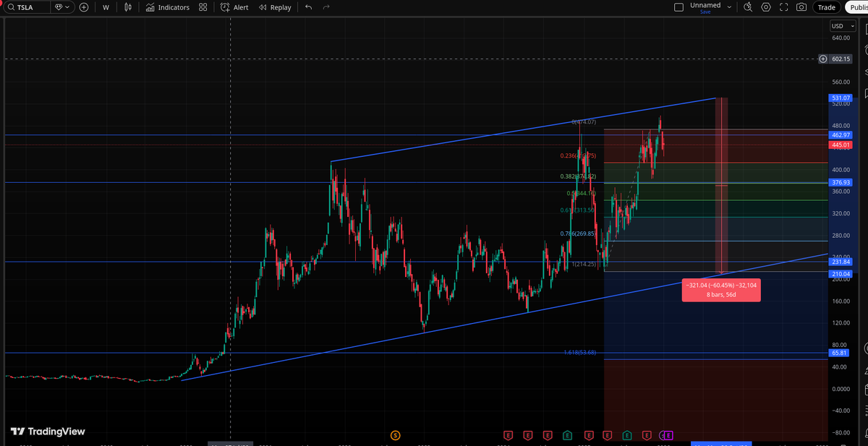Create a new Alert
Image resolution: width=868 pixels, height=446 pixels.
click(x=234, y=7)
